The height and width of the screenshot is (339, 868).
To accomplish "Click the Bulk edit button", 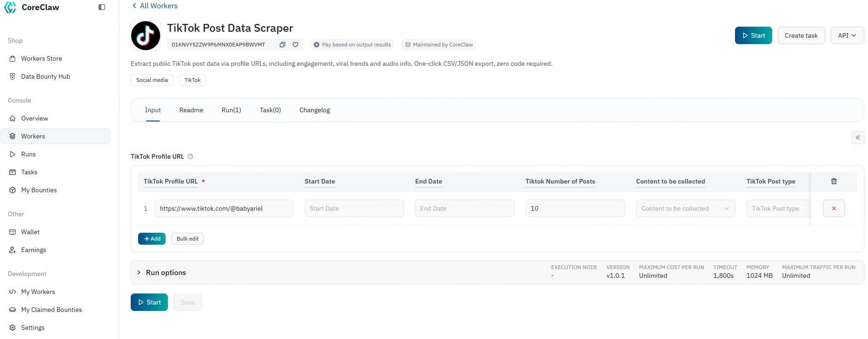I will (x=187, y=239).
